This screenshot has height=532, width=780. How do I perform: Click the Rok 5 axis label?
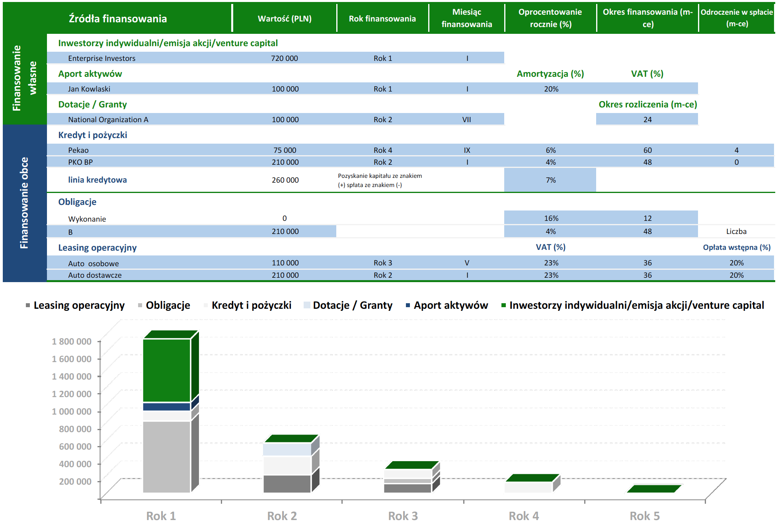[x=645, y=516]
